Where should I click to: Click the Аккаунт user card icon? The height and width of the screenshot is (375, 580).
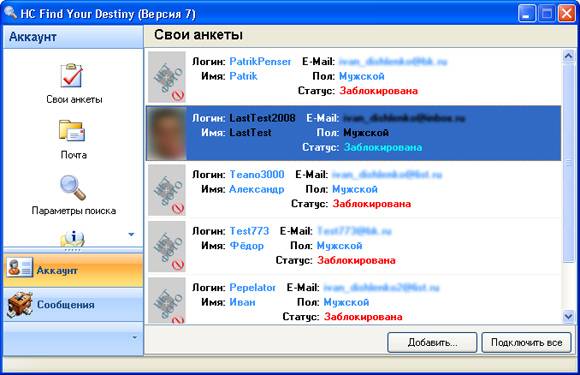20,268
